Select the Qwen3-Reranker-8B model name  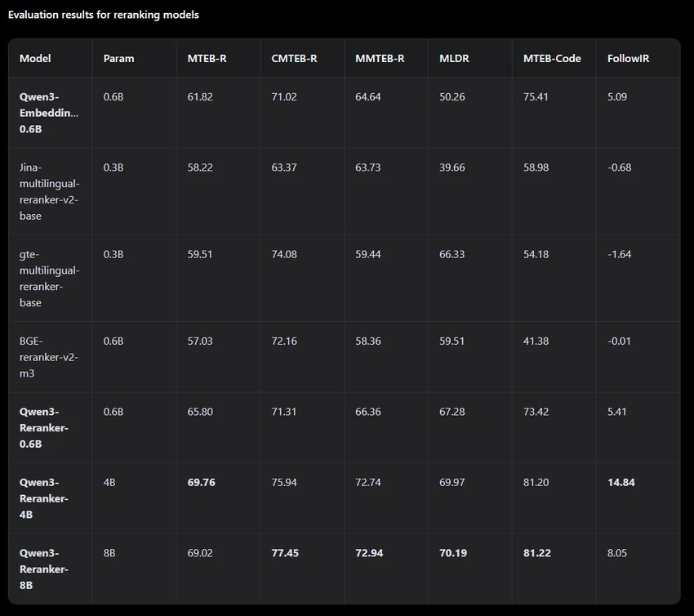(x=44, y=569)
